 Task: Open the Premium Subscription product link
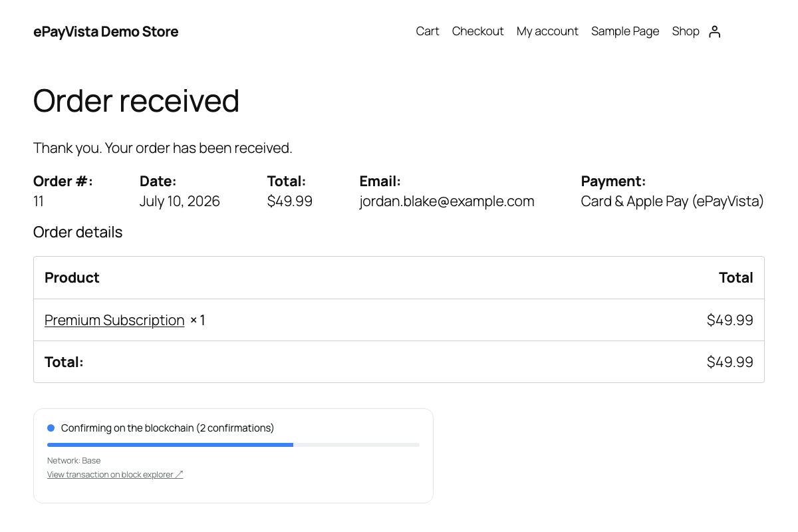pyautogui.click(x=114, y=320)
